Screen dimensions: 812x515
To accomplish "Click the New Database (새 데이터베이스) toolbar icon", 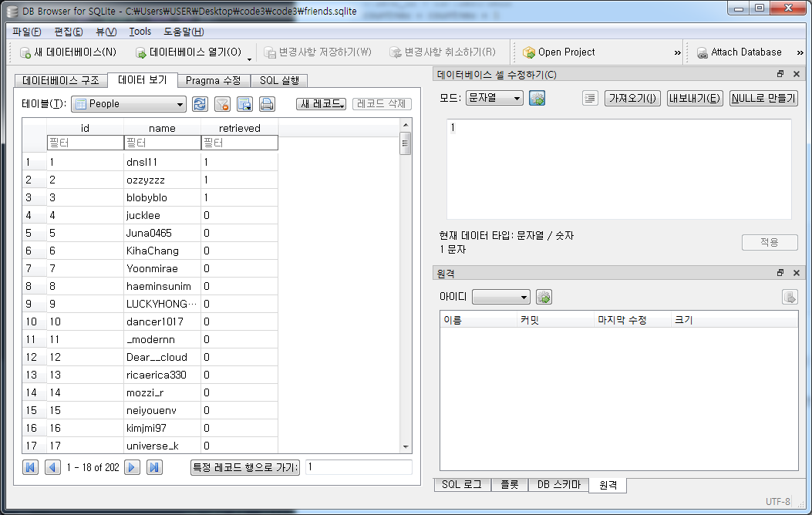I will click(x=25, y=52).
